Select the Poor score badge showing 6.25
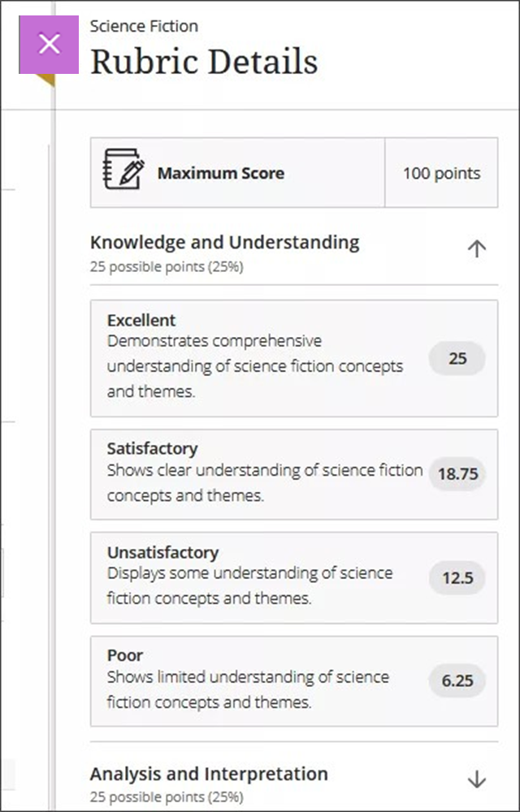Screen dimensions: 520x812 click(457, 681)
